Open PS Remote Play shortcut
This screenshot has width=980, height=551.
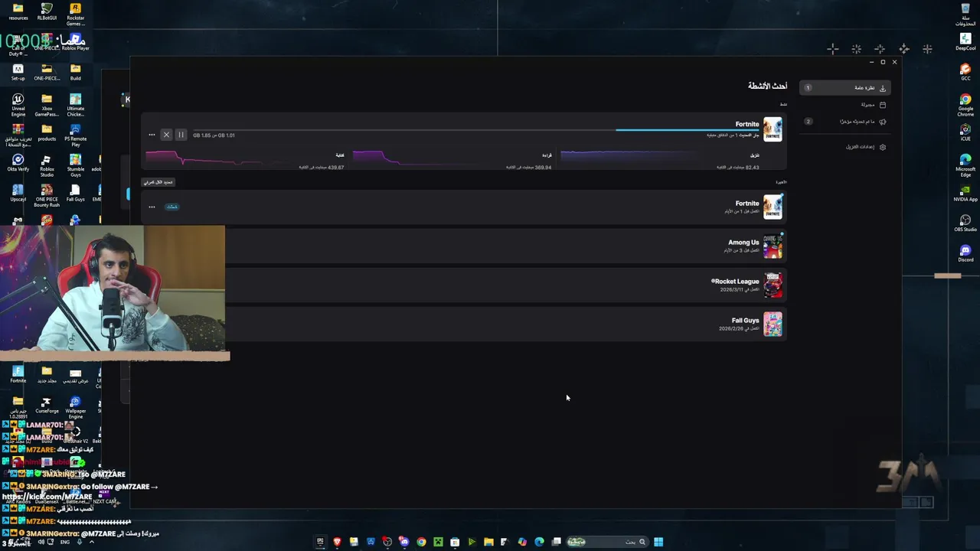point(75,134)
